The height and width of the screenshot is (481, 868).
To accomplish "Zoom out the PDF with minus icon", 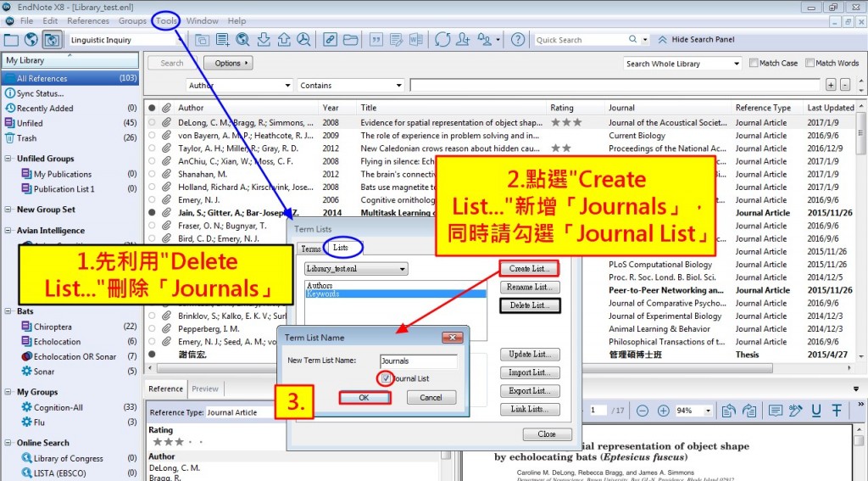I will [x=643, y=411].
